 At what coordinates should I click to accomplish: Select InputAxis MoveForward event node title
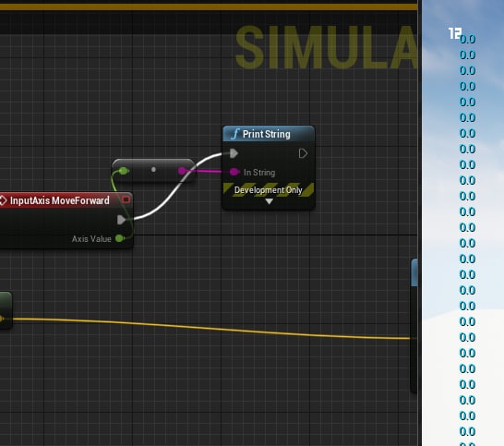click(x=60, y=200)
